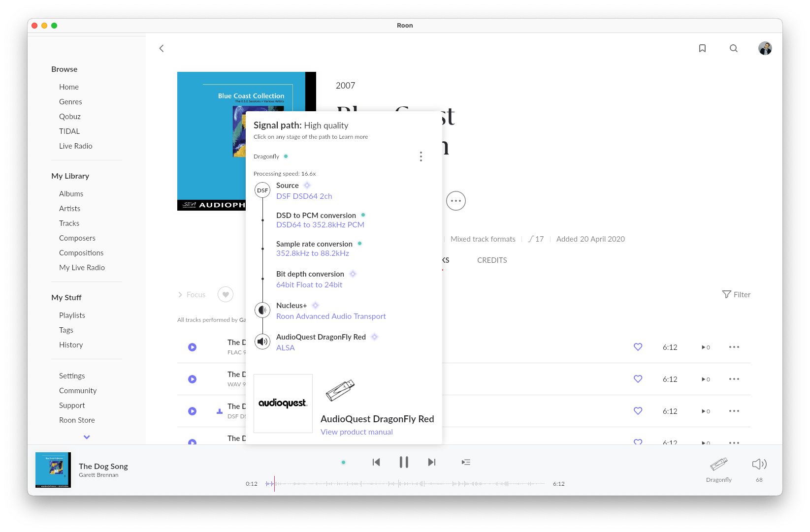The width and height of the screenshot is (810, 532).
Task: Open Albums in My Library
Action: 71,194
